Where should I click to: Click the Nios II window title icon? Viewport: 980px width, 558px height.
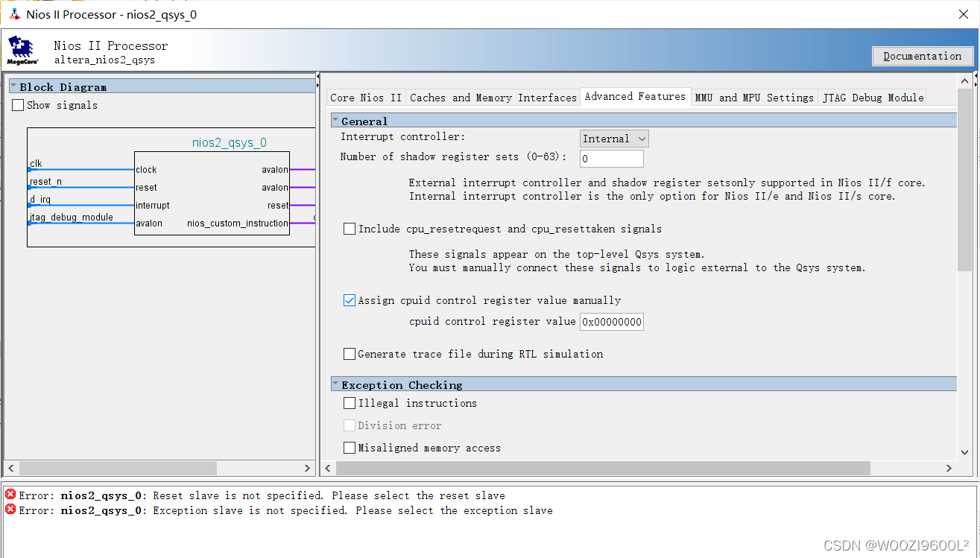tap(13, 14)
